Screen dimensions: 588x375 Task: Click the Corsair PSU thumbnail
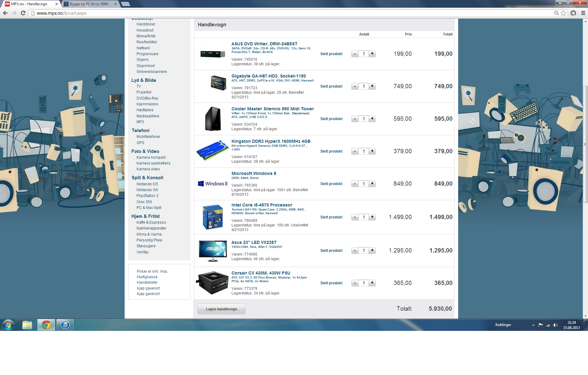pos(213,283)
